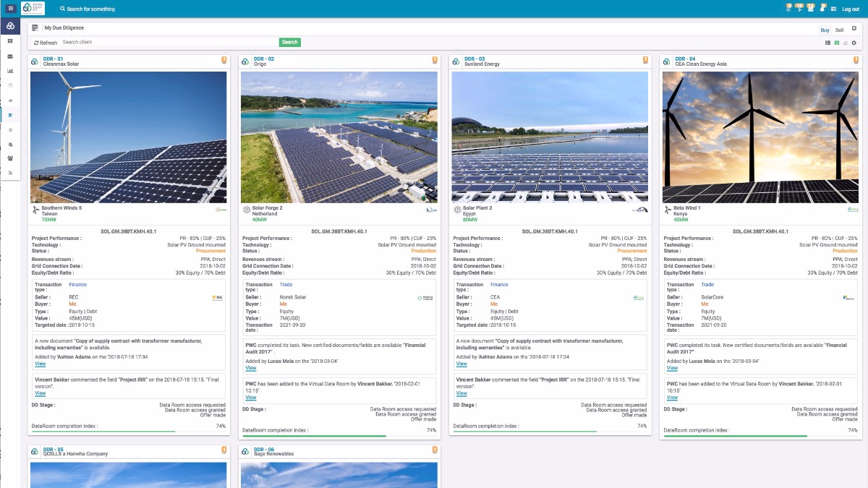Open the hamburger menu in the top bar
Image resolution: width=868 pixels, height=488 pixels.
pyautogui.click(x=10, y=9)
